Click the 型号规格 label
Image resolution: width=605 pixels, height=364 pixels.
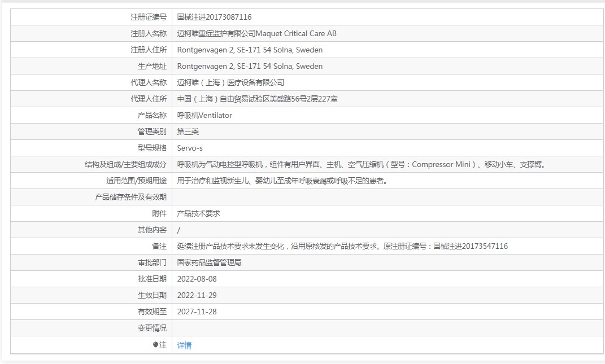point(152,148)
